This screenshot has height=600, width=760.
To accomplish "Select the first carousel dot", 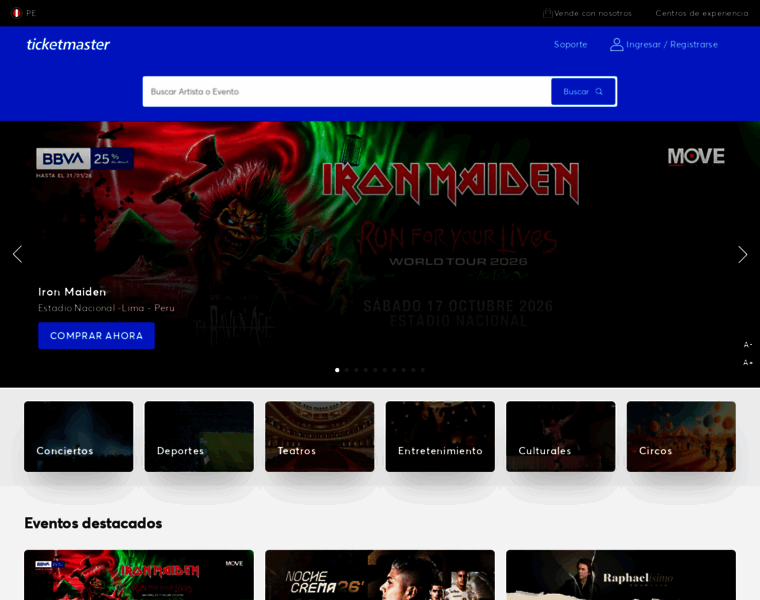I will (x=337, y=370).
